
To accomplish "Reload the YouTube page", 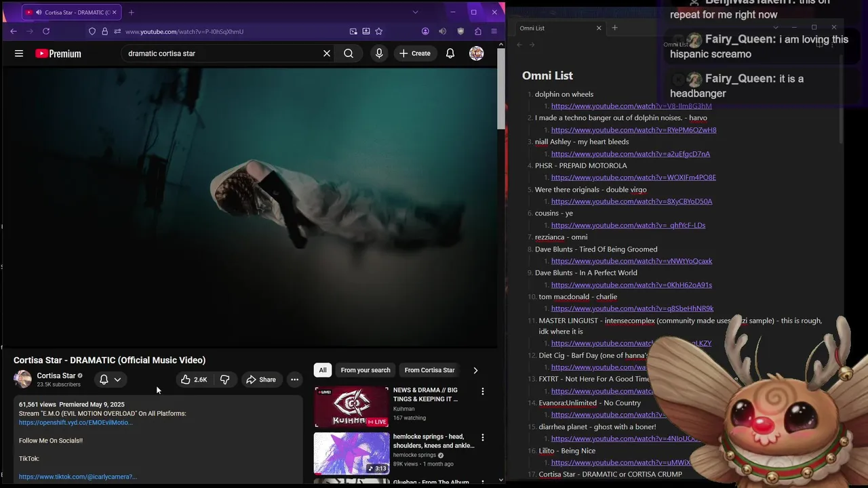I will pyautogui.click(x=46, y=31).
